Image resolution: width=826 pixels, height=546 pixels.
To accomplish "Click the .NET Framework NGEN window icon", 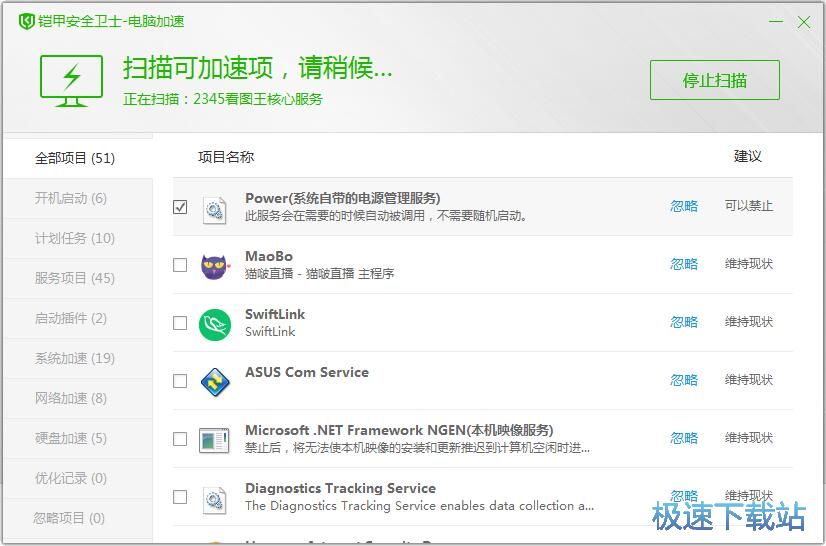I will 214,441.
